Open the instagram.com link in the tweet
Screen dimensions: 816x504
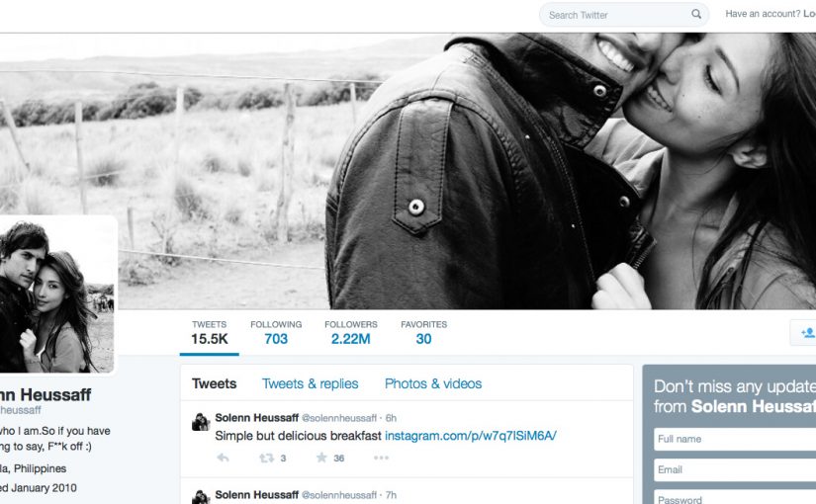coord(471,436)
